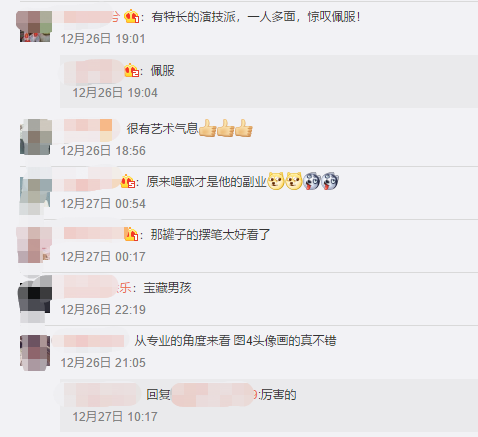Click the dark avatar beside 宝藏男孩 comment
The height and width of the screenshot is (437, 478).
pos(35,298)
